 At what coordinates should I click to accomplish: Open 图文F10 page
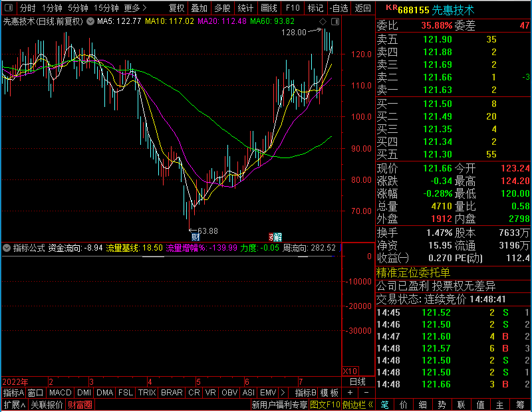click(325, 405)
